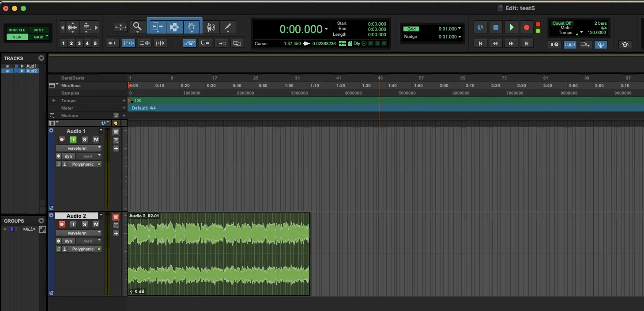Click the audio waveform zoom icon
Screen dimensions: 644x311
[x=72, y=27]
